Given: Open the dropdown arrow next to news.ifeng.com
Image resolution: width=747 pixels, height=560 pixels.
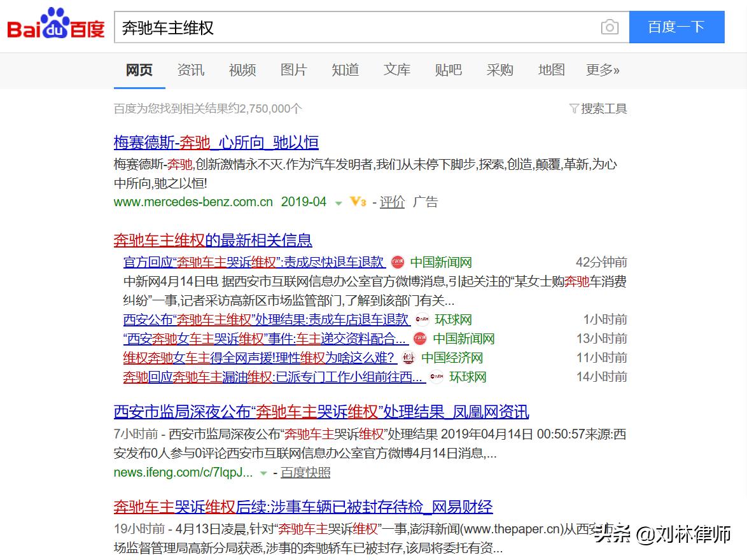Looking at the screenshot, I should pyautogui.click(x=262, y=473).
